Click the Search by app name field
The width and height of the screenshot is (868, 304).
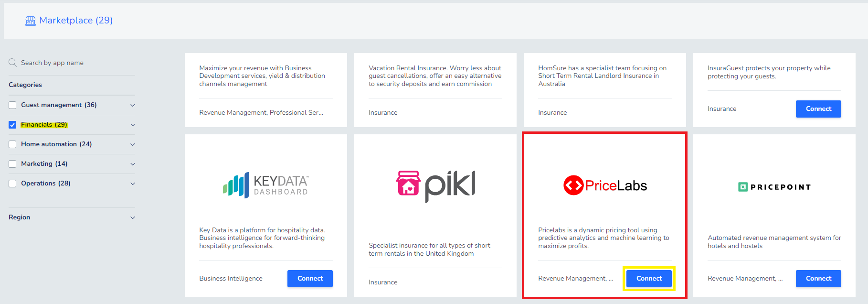(72, 63)
